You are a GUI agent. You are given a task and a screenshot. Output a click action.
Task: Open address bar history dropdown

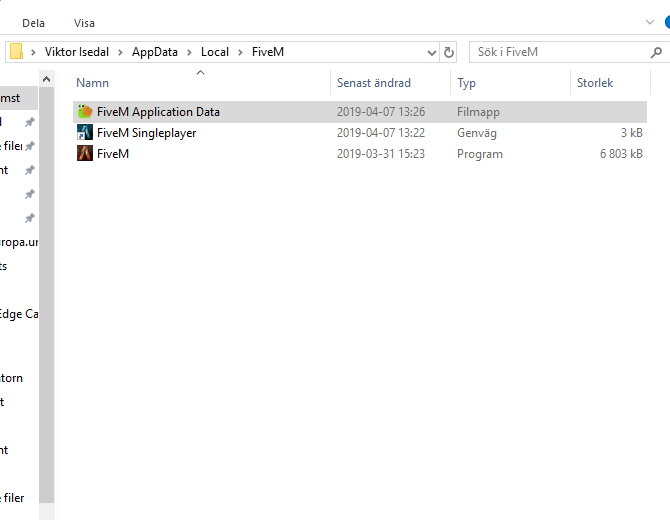432,53
